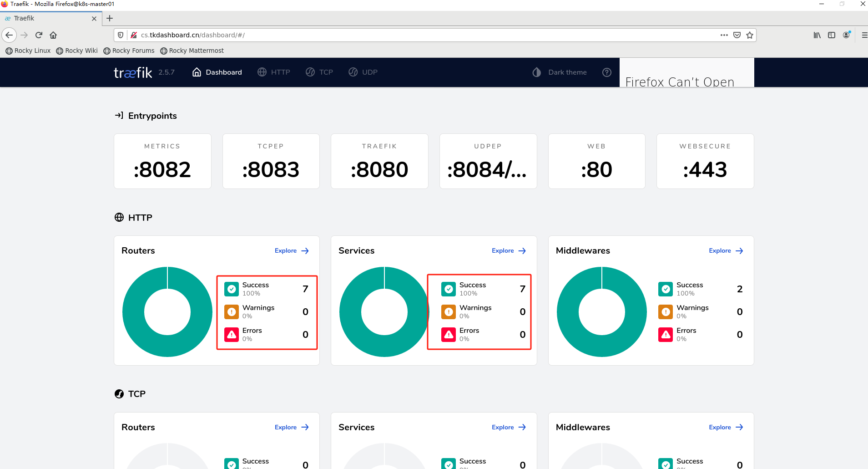Viewport: 868px width, 469px height.
Task: Click the WEBSECURE :443 entrypoint card
Action: click(x=705, y=161)
